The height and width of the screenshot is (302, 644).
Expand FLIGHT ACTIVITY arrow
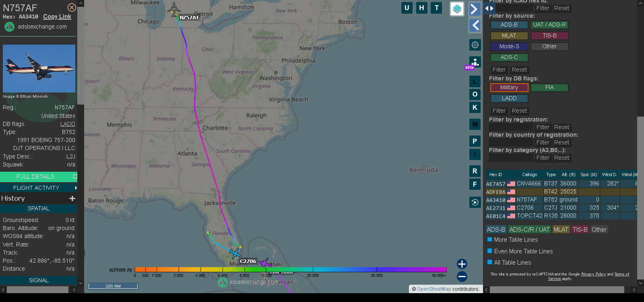[x=76, y=188]
